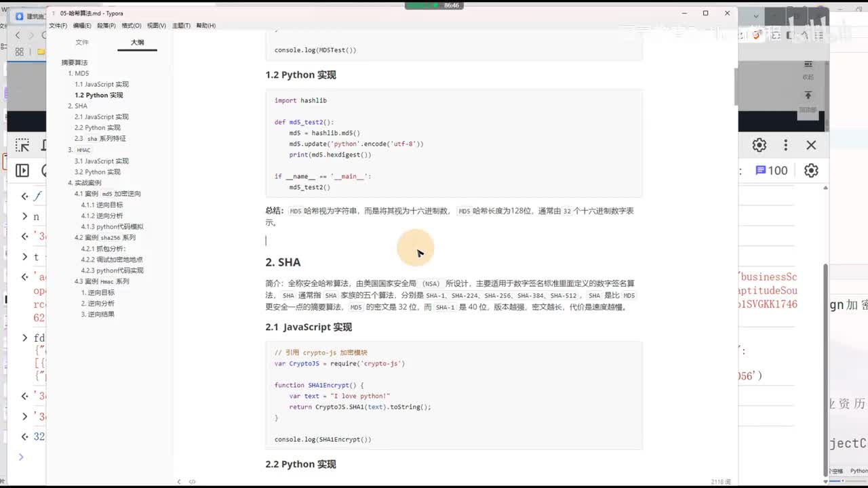Viewport: 868px width, 488px height.
Task: Open console settings gear beside the 100 badge
Action: (x=811, y=171)
